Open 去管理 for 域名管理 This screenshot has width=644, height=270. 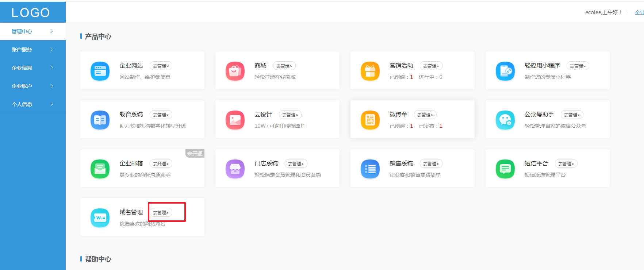(x=161, y=213)
